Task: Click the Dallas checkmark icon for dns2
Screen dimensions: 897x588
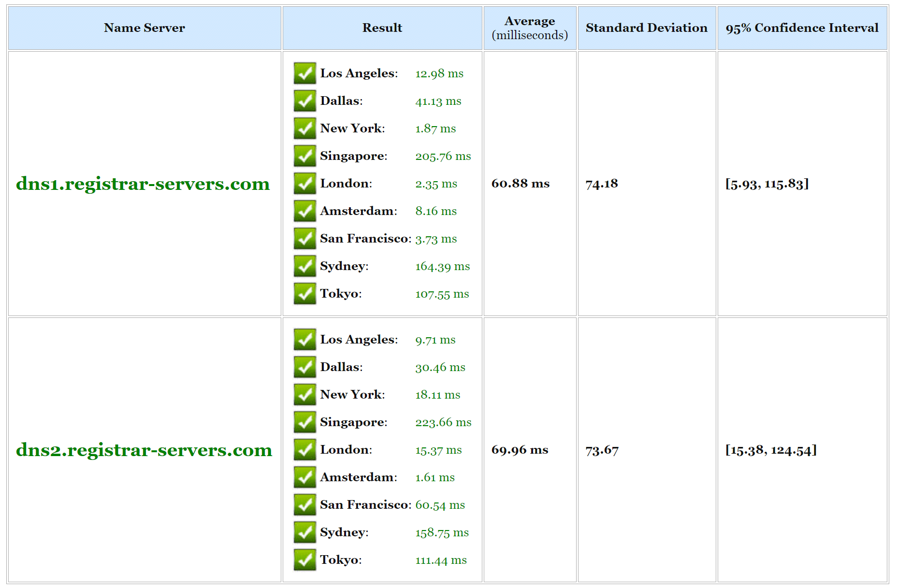Action: (x=304, y=367)
